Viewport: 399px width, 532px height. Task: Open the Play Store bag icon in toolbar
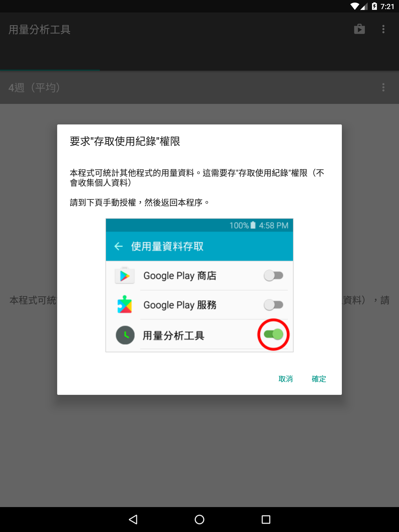pos(360,29)
